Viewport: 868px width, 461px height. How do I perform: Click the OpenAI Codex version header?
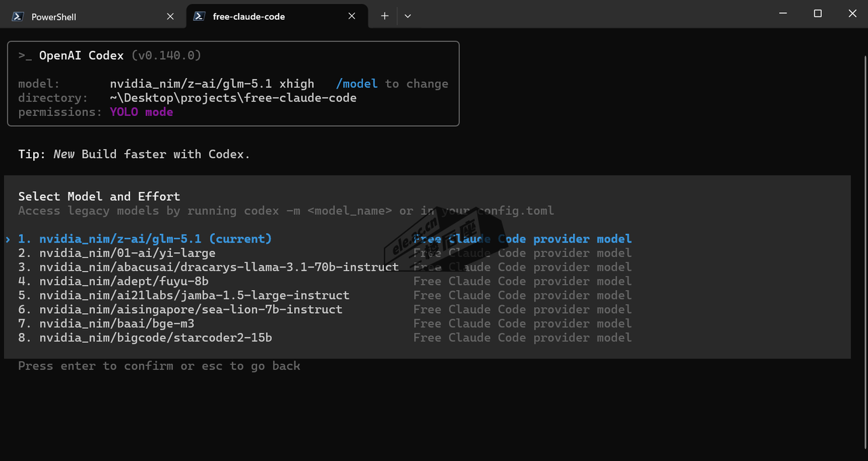point(110,56)
